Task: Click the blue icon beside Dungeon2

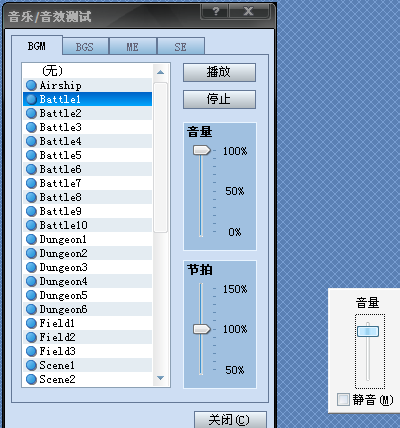Action: [x=31, y=253]
